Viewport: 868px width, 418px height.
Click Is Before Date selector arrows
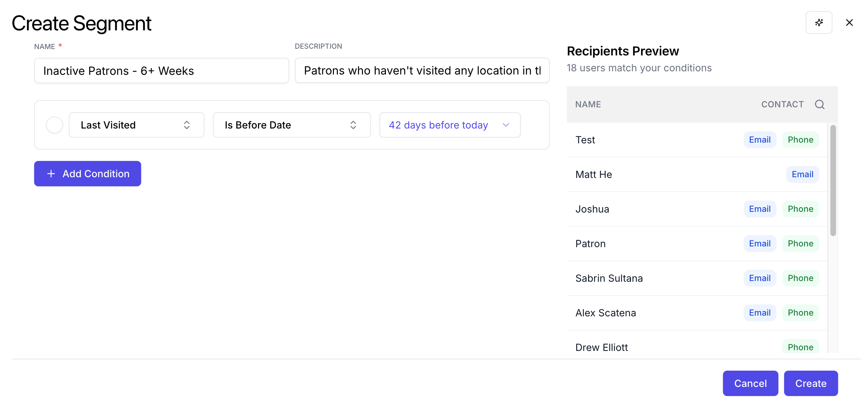[353, 125]
